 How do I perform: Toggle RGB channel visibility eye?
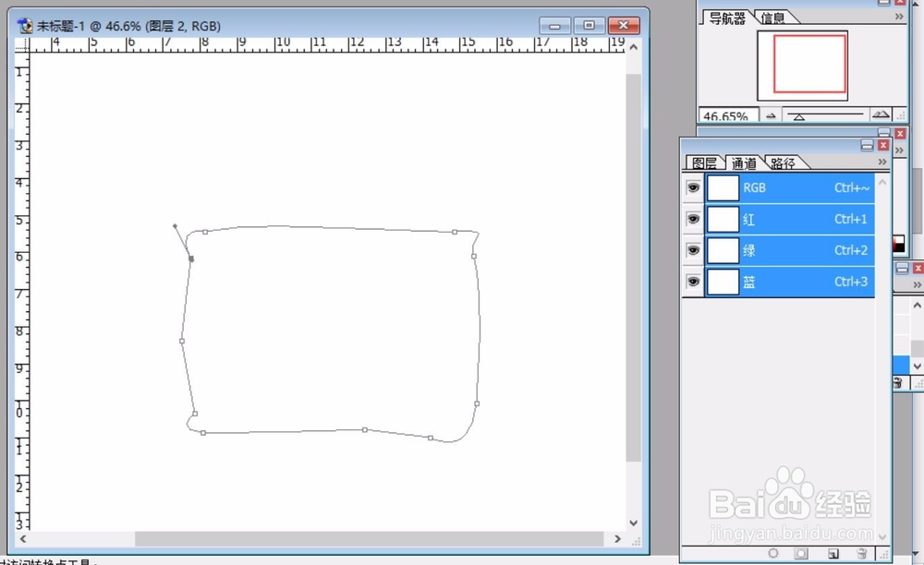pyautogui.click(x=693, y=187)
